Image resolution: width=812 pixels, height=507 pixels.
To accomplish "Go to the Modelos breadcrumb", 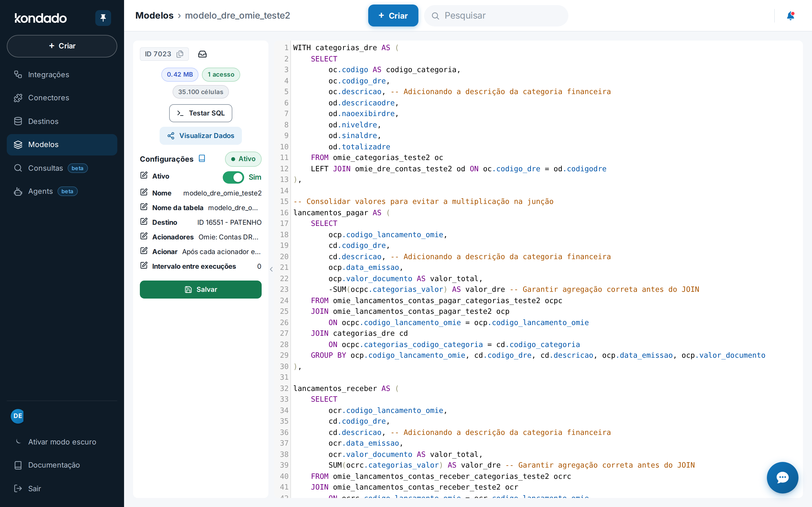I will click(x=154, y=16).
